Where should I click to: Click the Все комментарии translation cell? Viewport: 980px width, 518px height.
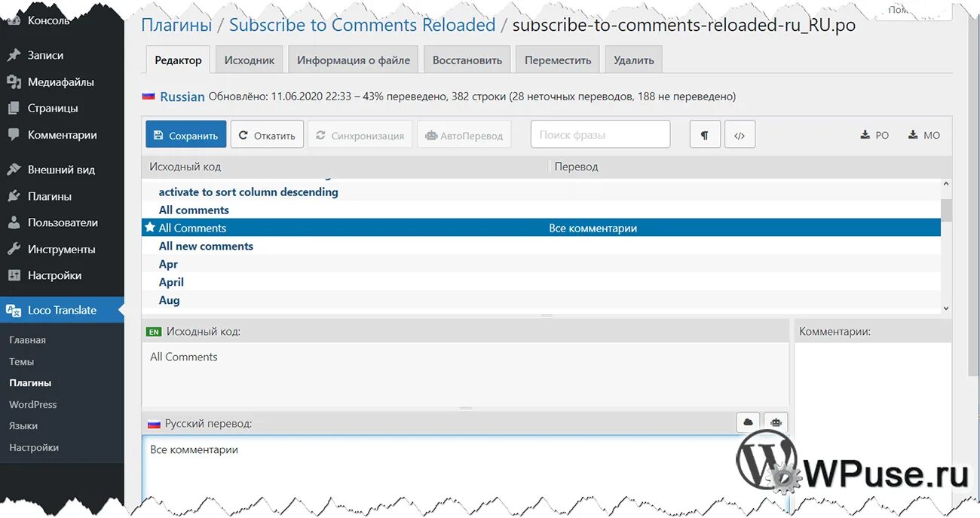pyautogui.click(x=593, y=228)
